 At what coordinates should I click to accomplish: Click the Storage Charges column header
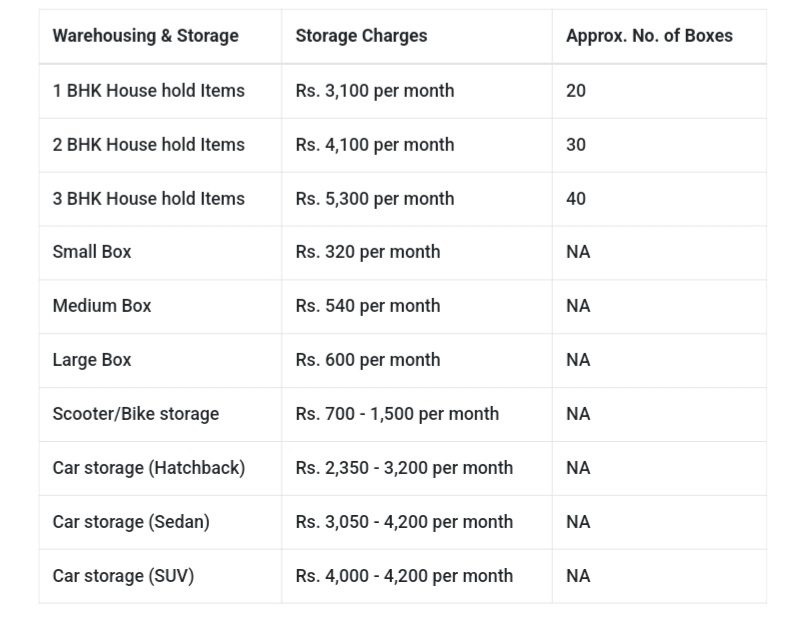[361, 36]
